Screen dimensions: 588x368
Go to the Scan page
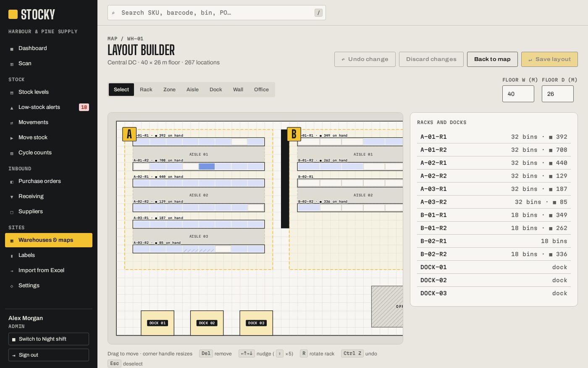click(49, 64)
